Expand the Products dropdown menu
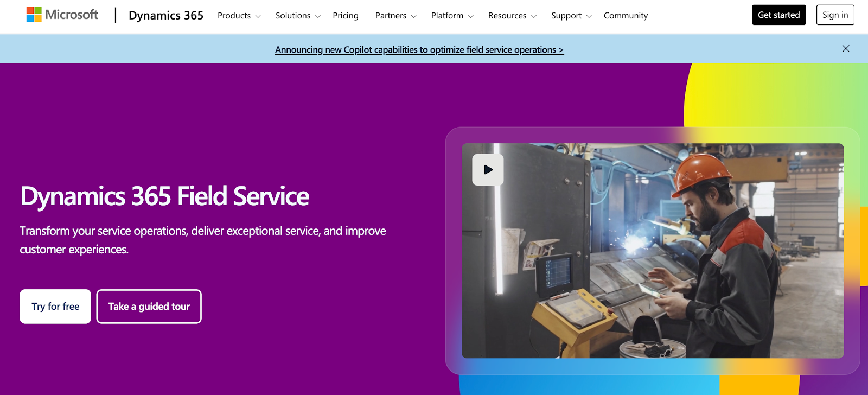868x395 pixels. pos(239,16)
